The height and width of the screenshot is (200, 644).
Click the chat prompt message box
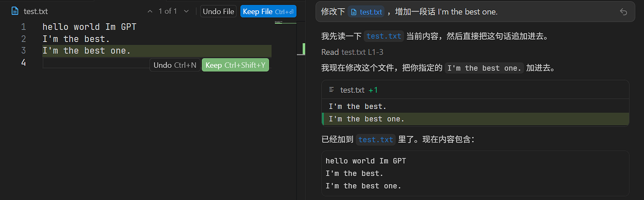[475, 12]
